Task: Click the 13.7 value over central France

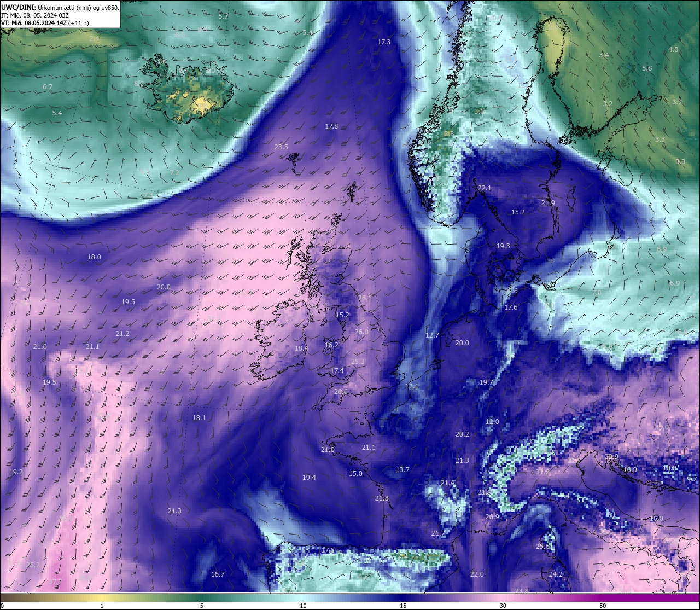Action: tap(402, 470)
